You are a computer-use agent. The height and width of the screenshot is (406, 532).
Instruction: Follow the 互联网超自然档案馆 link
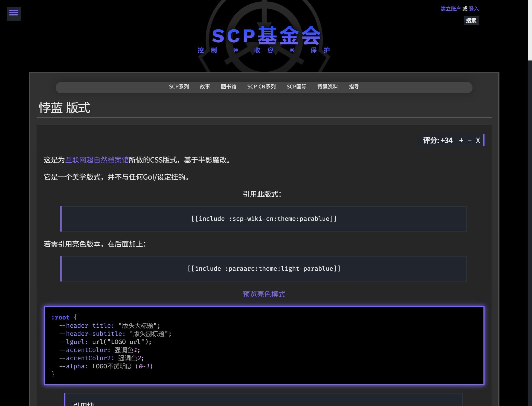(97, 160)
